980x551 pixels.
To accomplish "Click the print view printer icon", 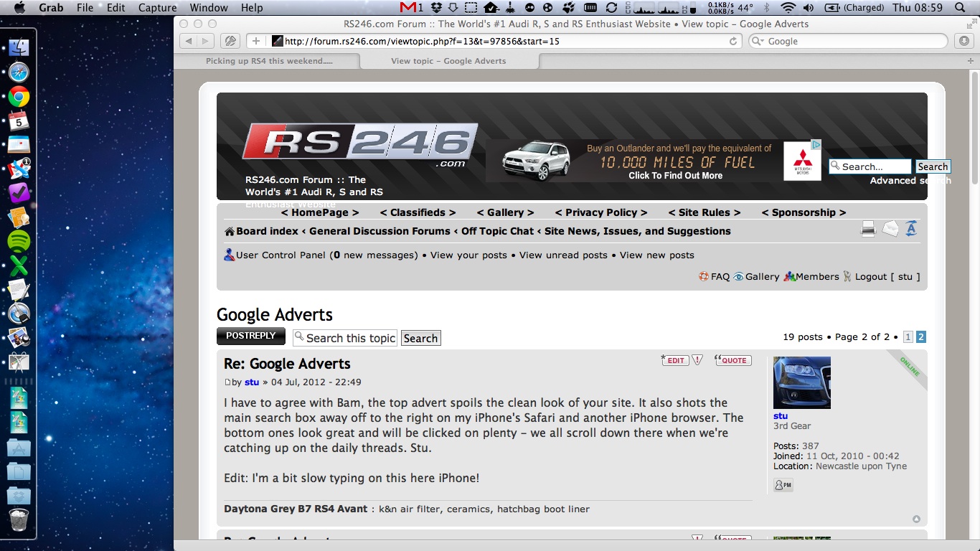I will click(869, 230).
